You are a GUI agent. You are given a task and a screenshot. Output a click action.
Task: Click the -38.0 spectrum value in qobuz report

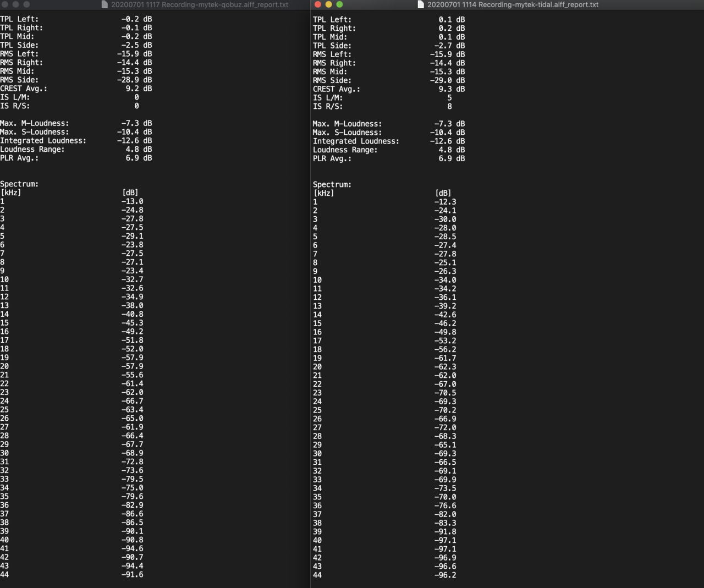tap(132, 305)
